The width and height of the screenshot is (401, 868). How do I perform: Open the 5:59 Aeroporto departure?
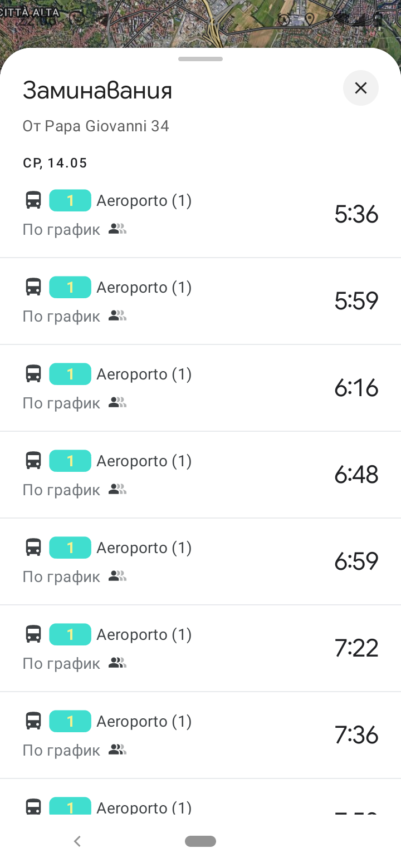point(200,301)
